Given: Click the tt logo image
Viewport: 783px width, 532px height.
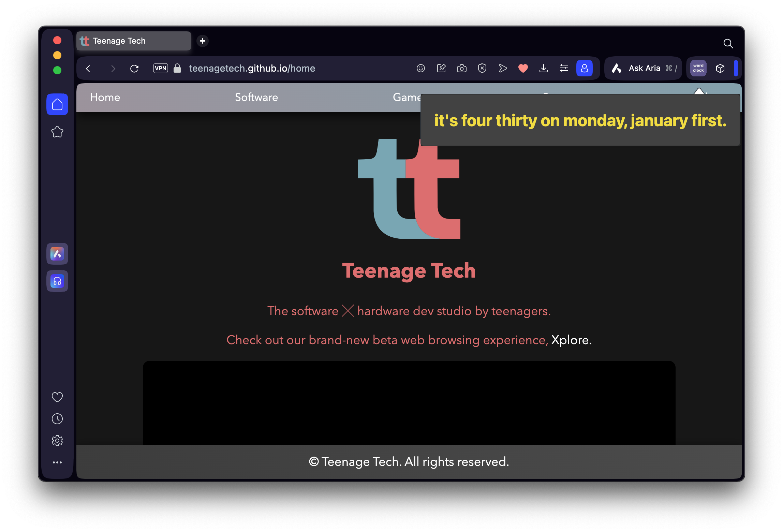Looking at the screenshot, I should tap(409, 189).
